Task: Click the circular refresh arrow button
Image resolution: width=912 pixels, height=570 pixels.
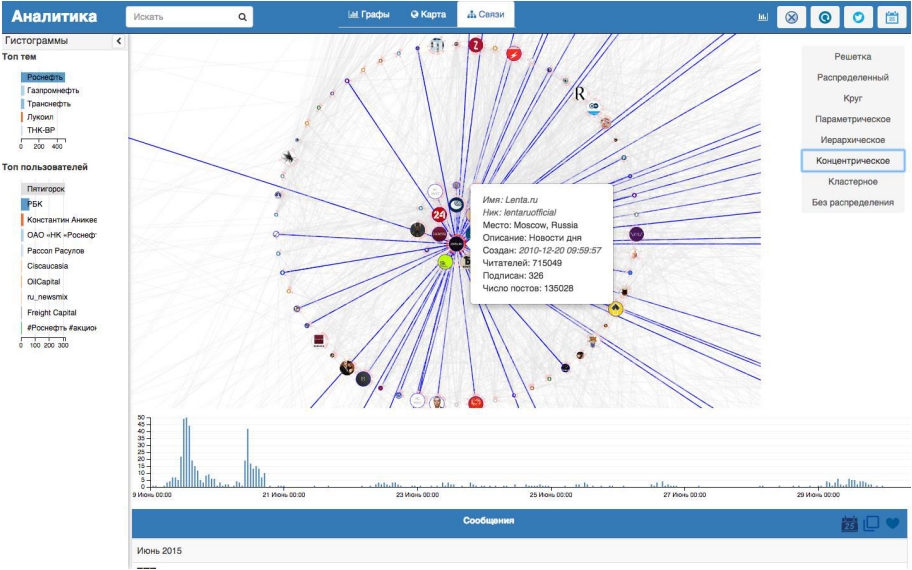Action: tap(825, 17)
